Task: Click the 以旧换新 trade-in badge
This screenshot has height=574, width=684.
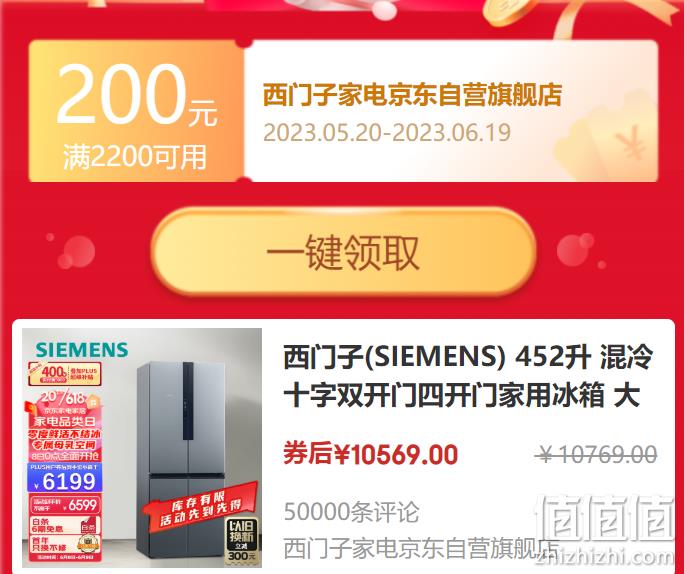Action: [x=241, y=540]
